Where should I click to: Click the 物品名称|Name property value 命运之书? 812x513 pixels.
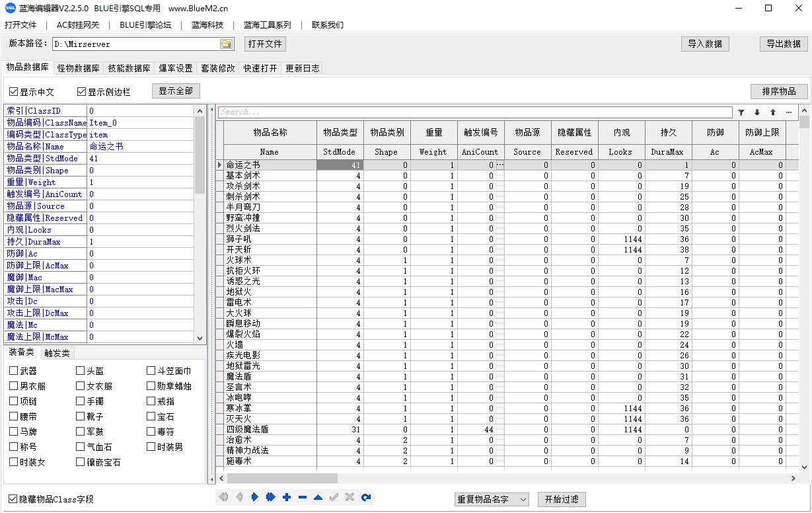141,147
